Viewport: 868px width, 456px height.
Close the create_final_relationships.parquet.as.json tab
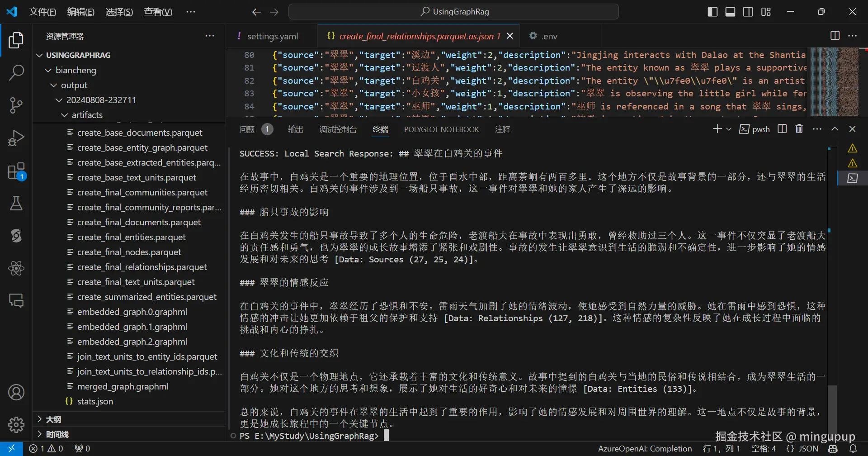pos(510,36)
